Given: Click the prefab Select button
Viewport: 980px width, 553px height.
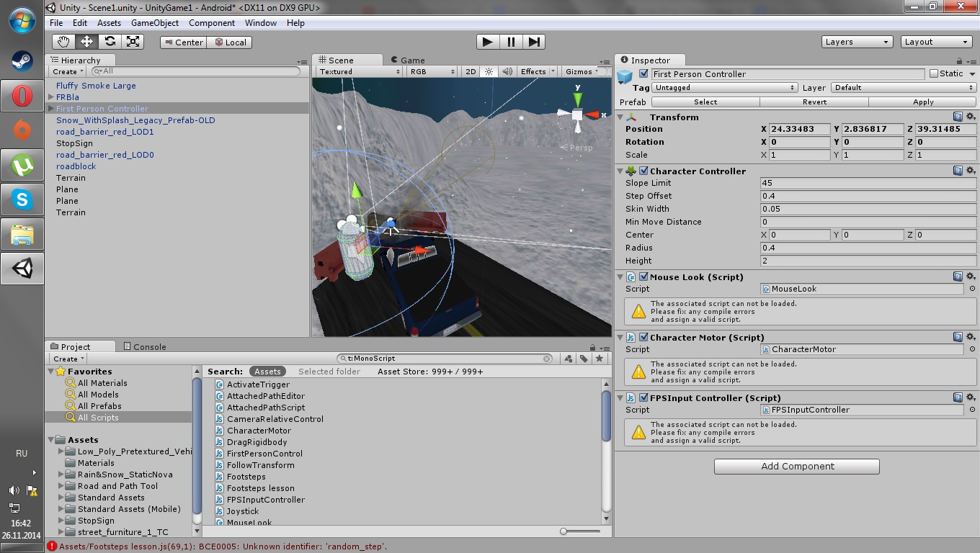Looking at the screenshot, I should [705, 102].
